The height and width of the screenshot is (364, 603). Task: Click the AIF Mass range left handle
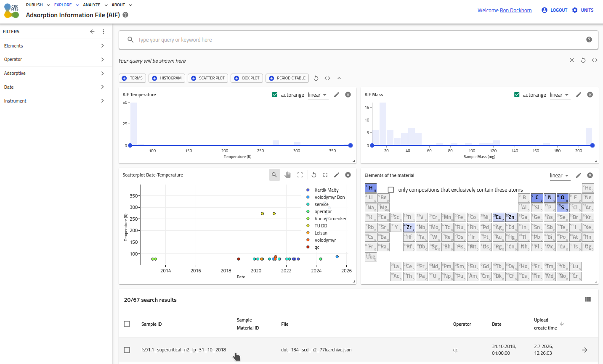[372, 145]
